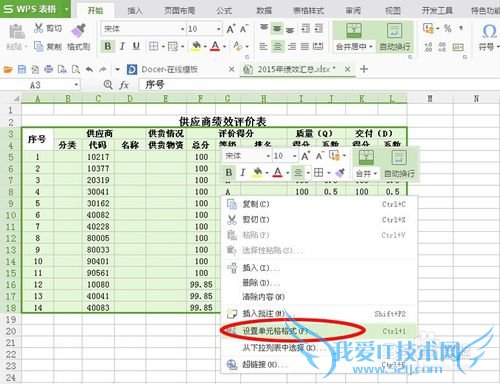Image resolution: width=500 pixels, height=384 pixels.
Task: Click distributed alignment icon in ribbon
Action: click(x=318, y=46)
